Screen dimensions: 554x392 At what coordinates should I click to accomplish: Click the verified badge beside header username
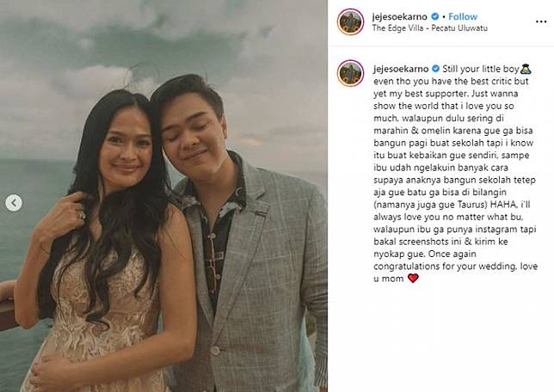(x=435, y=16)
